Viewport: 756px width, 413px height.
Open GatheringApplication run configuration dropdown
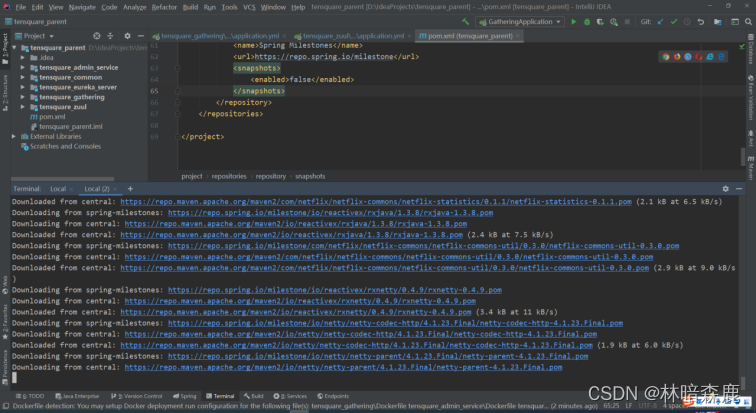click(520, 22)
